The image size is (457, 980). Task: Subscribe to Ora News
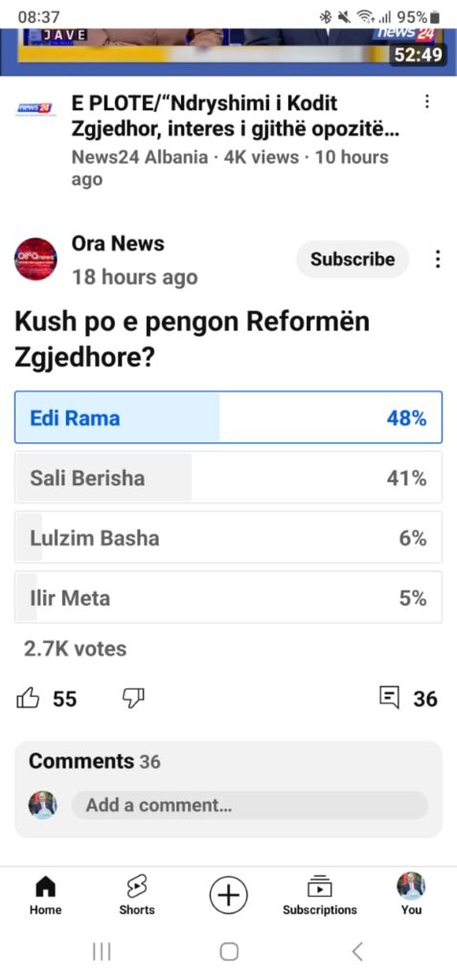(x=353, y=258)
